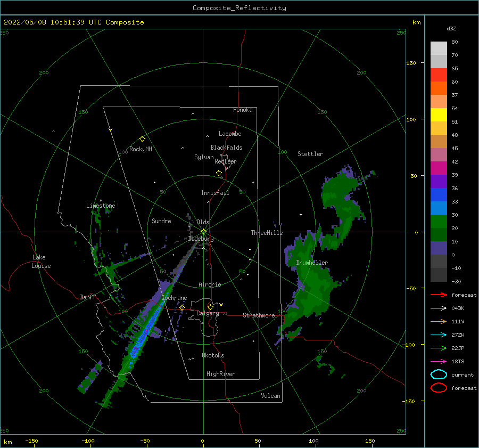Select the orange 111V arrow icon
The height and width of the screenshot is (448, 479).
[439, 321]
